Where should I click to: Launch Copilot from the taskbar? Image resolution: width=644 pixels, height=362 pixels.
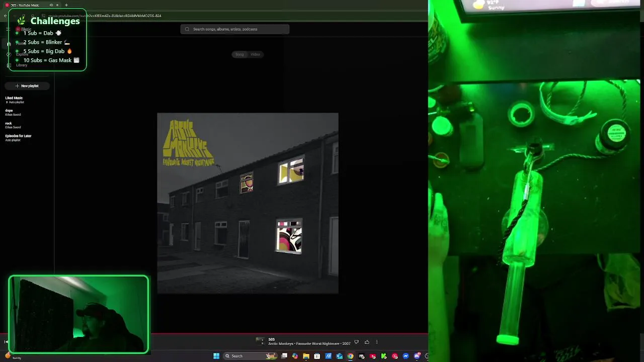(x=295, y=356)
